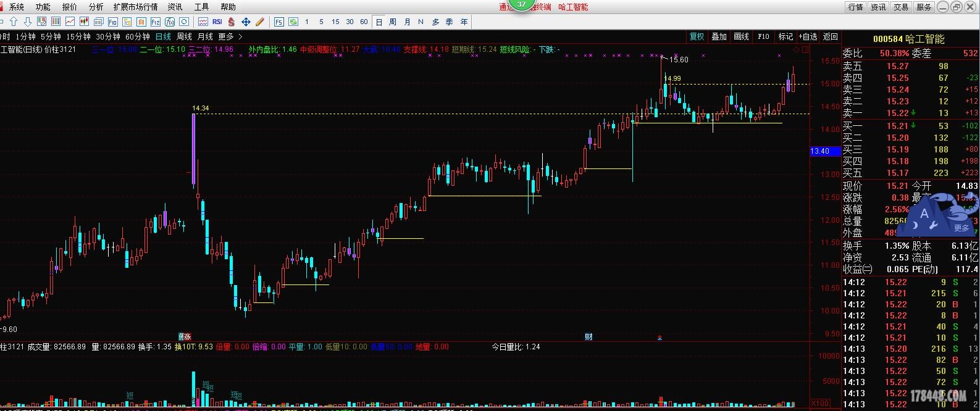Screen dimensions: 980x411
Task: Click the news page toolbar icon
Action: pos(98,22)
